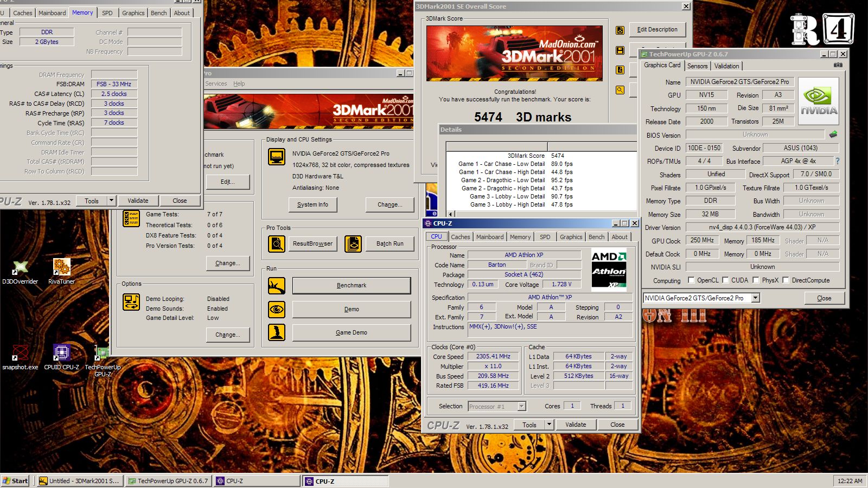Click the Start button on the taskbar
Screen dimensions: 868x488
(15, 481)
